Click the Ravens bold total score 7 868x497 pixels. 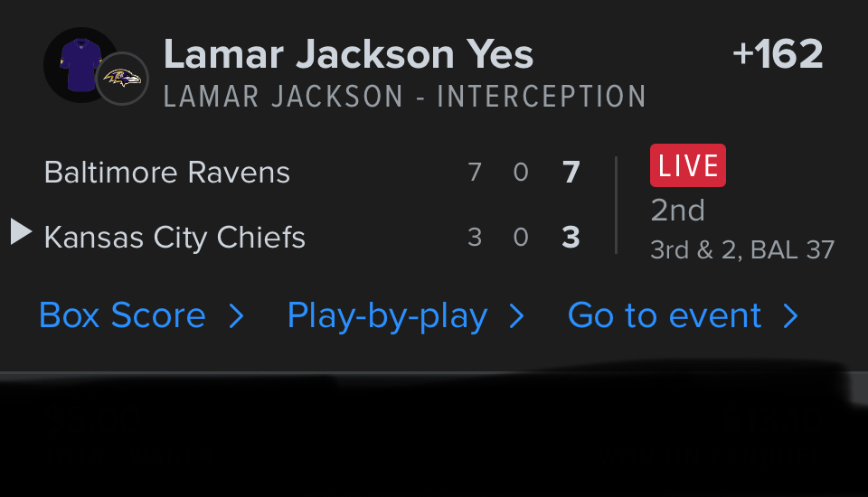coord(571,173)
